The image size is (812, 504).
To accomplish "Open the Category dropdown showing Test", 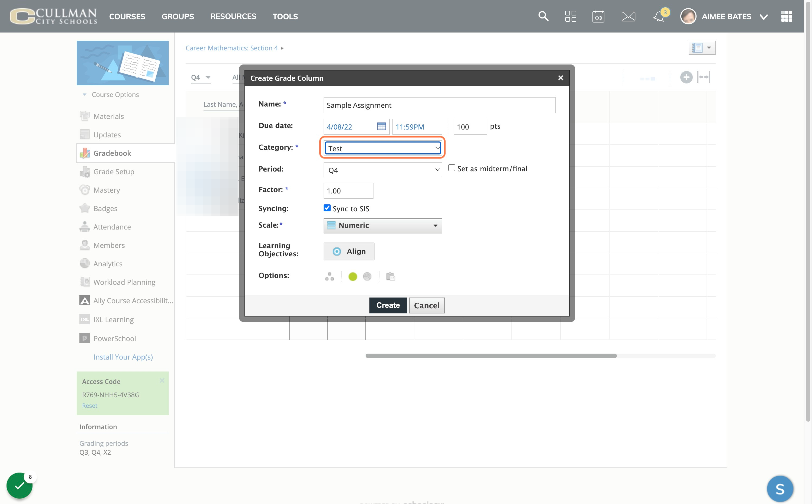I will [x=383, y=148].
